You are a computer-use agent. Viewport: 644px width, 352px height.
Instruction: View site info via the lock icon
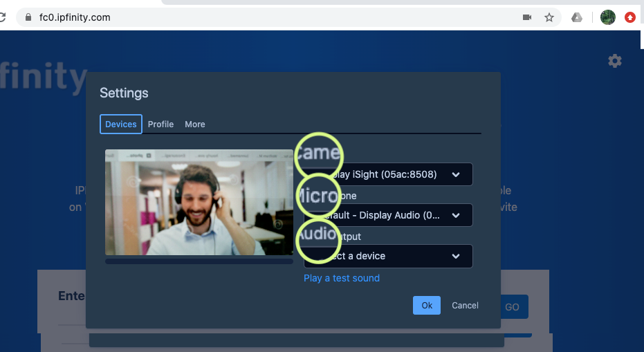(x=28, y=17)
